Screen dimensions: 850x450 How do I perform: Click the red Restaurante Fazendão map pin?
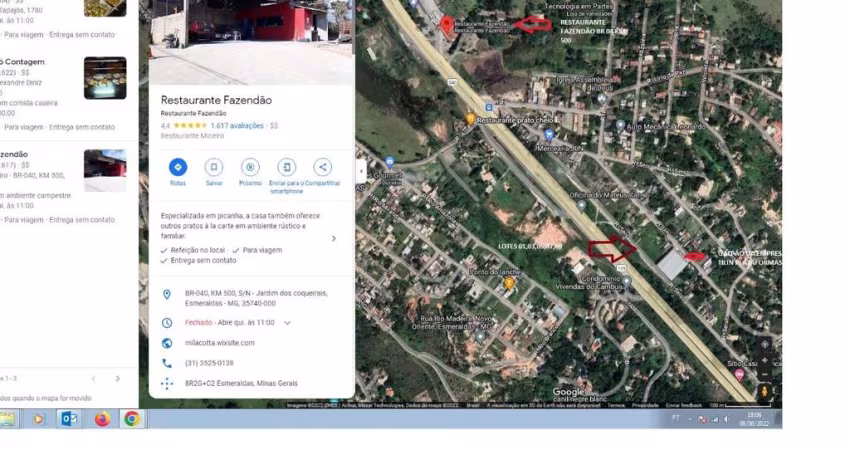tap(447, 25)
